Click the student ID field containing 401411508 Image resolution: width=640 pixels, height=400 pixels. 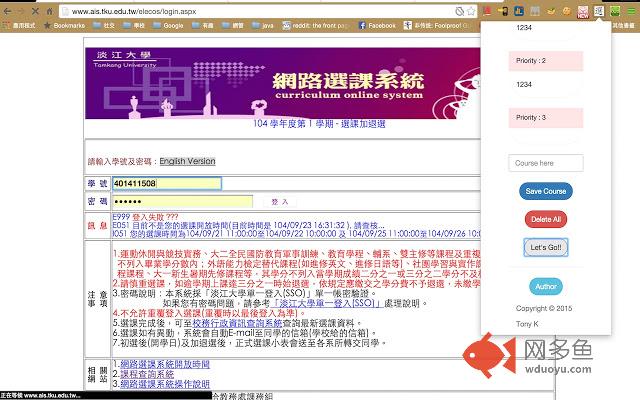[x=167, y=183]
